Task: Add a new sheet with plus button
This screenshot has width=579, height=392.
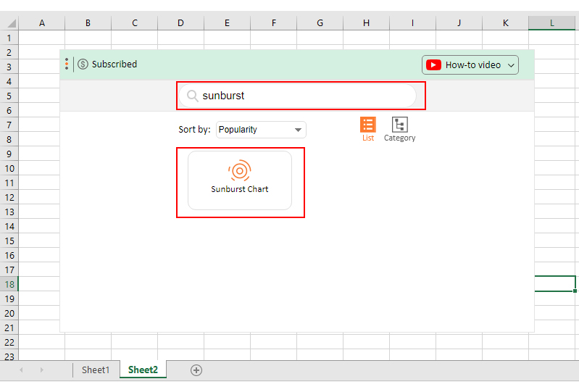Action: click(x=196, y=370)
